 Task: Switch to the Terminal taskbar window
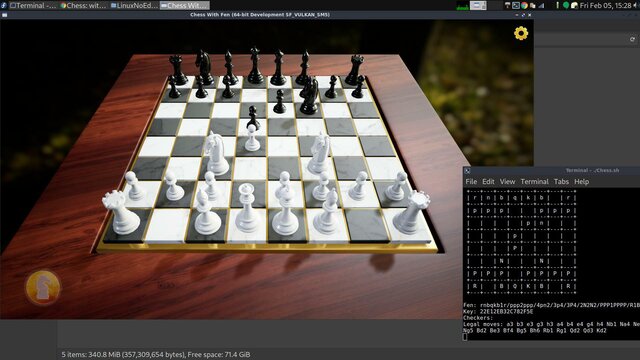click(x=33, y=5)
